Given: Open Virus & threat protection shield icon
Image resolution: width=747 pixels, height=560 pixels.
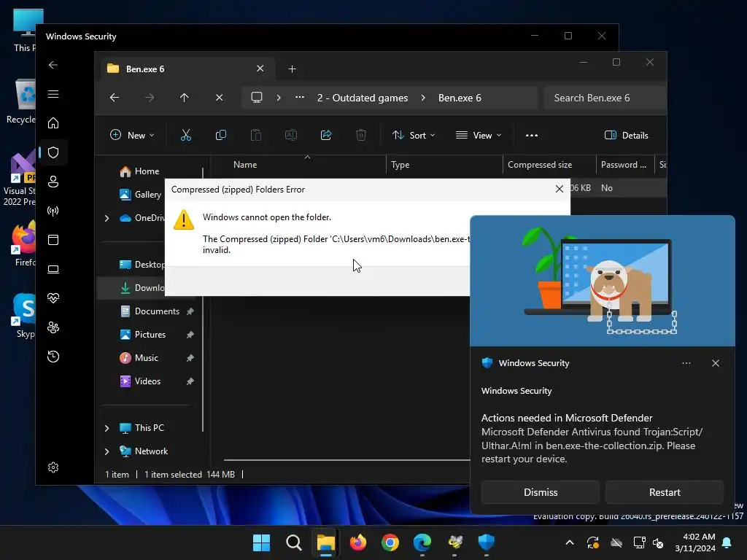Looking at the screenshot, I should pyautogui.click(x=53, y=152).
